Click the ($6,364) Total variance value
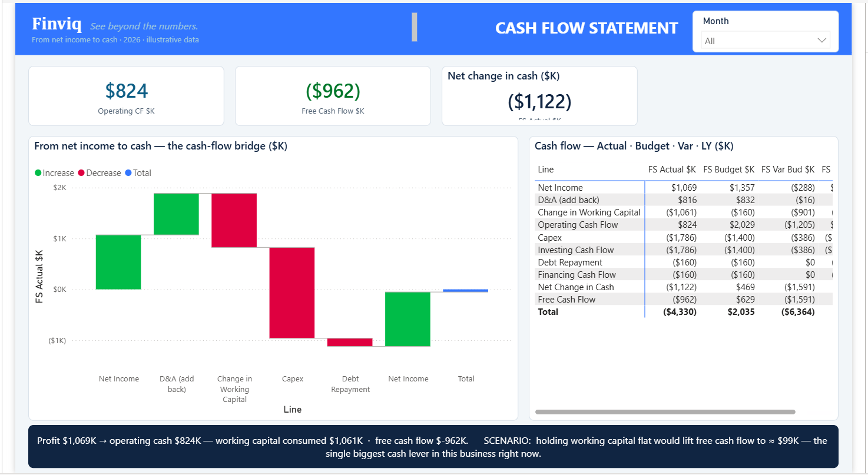The width and height of the screenshot is (868, 475). 799,312
